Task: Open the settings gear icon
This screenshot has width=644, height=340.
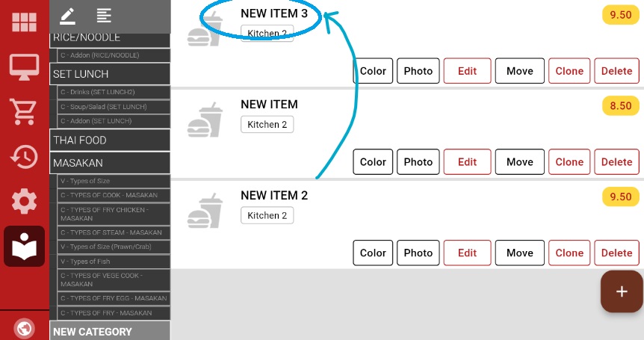Action: (24, 202)
